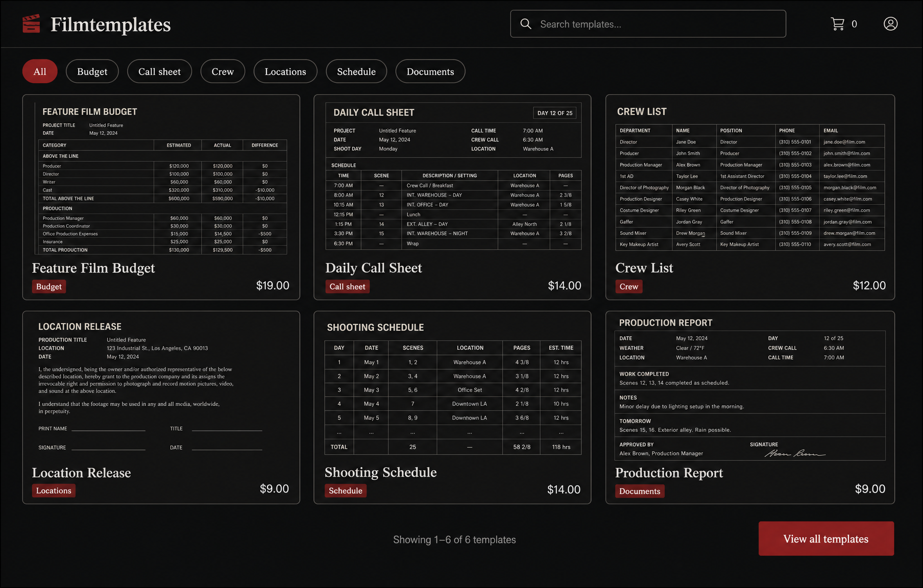Viewport: 923px width, 588px height.
Task: Click the $9.00 price on Location Release
Action: pyautogui.click(x=274, y=488)
